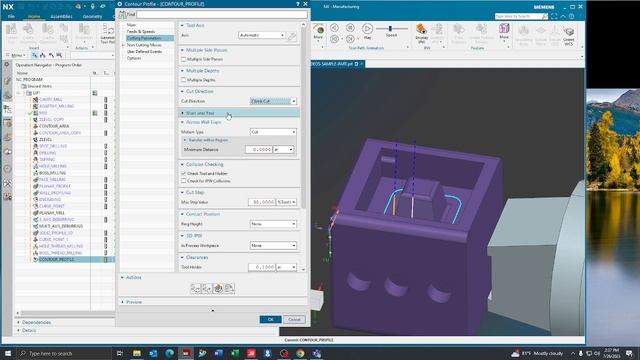Screen dimensions: 640x360
Task: Open Microsoft Teams from the taskbar
Action: click(x=317, y=353)
